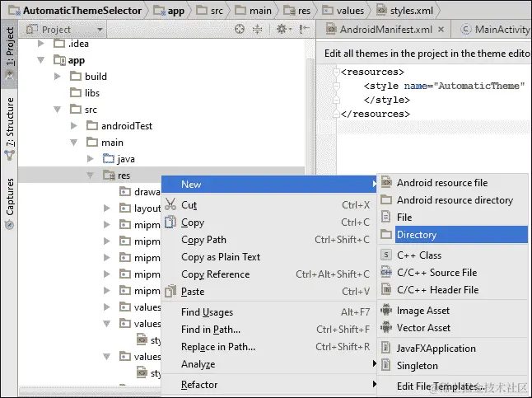Image resolution: width=532 pixels, height=398 pixels.
Task: Click the styles.xml breadcrumb
Action: coord(405,11)
